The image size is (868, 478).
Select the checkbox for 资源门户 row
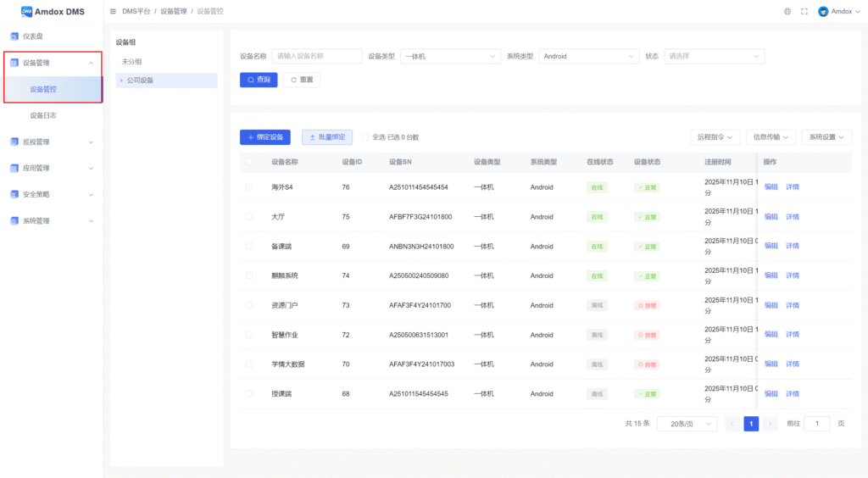point(249,305)
